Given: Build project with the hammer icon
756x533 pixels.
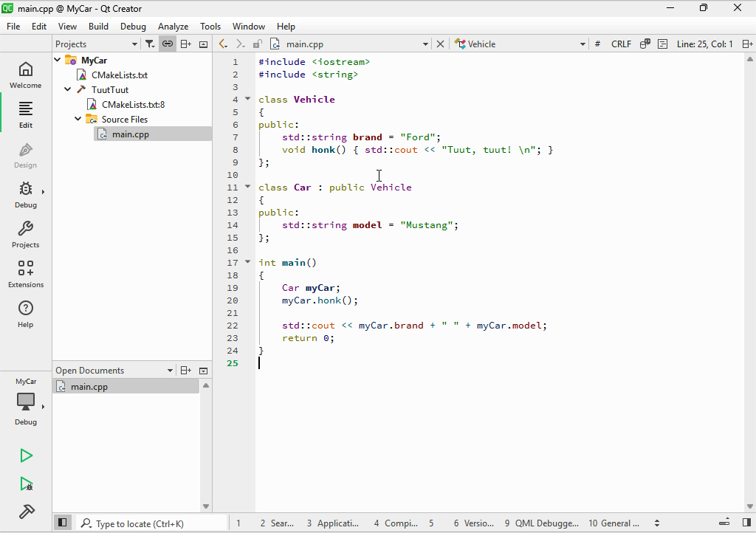Looking at the screenshot, I should (26, 512).
